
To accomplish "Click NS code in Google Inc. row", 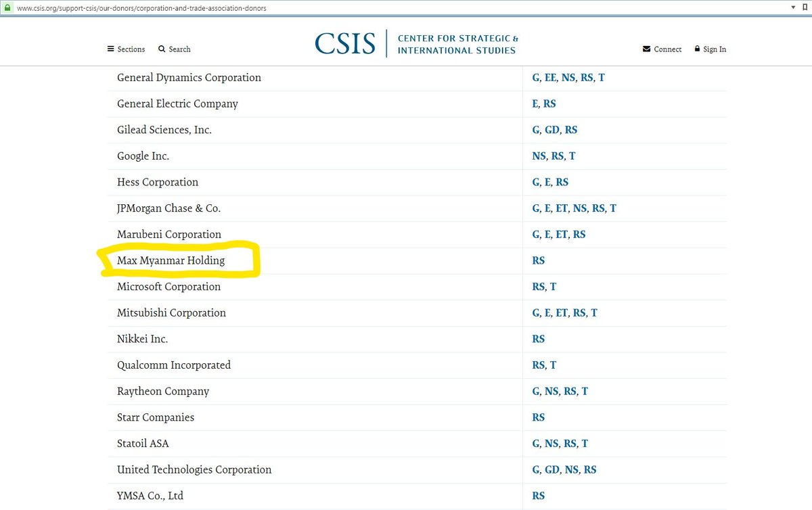I will pyautogui.click(x=539, y=156).
